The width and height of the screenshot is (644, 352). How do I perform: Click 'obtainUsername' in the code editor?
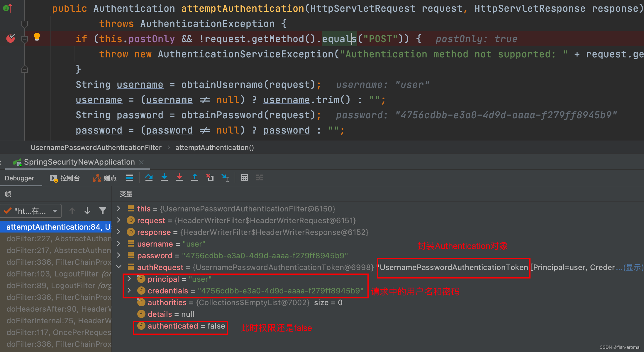pyautogui.click(x=222, y=85)
